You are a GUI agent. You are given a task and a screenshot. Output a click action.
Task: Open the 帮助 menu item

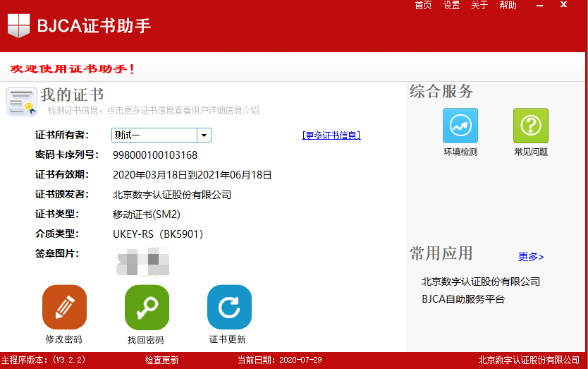click(x=508, y=5)
